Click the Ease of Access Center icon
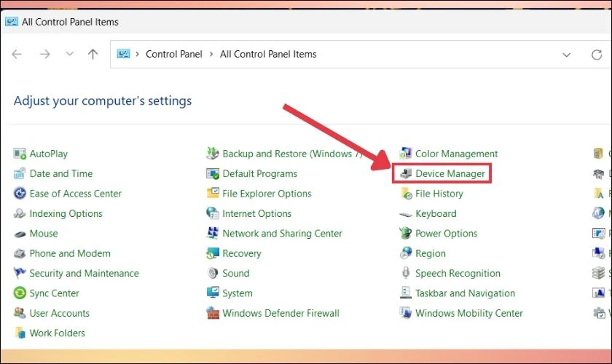 coord(20,194)
